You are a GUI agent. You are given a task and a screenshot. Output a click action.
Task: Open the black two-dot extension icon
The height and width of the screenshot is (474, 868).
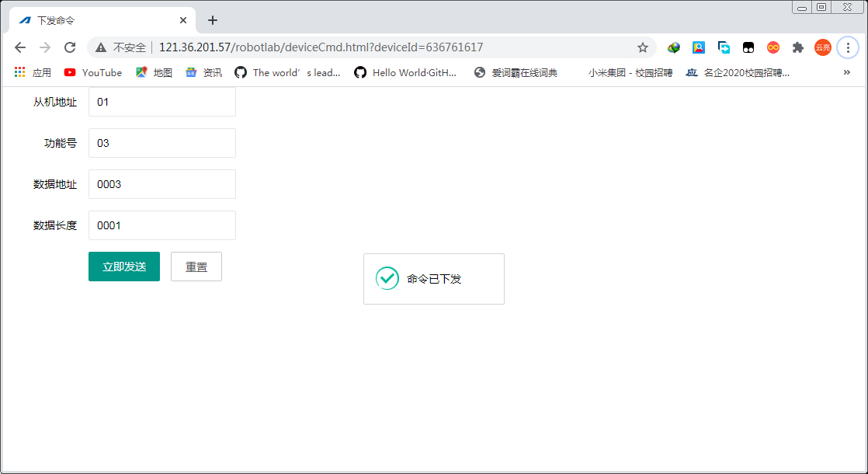click(x=748, y=47)
